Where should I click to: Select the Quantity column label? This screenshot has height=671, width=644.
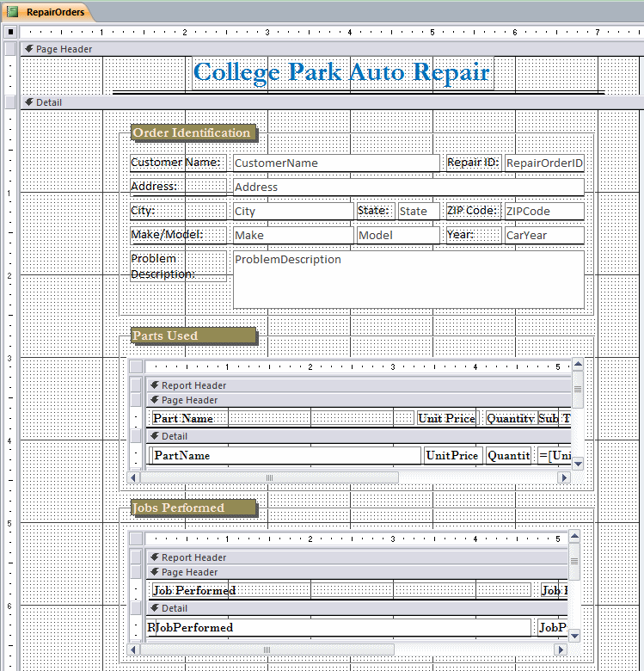(511, 418)
